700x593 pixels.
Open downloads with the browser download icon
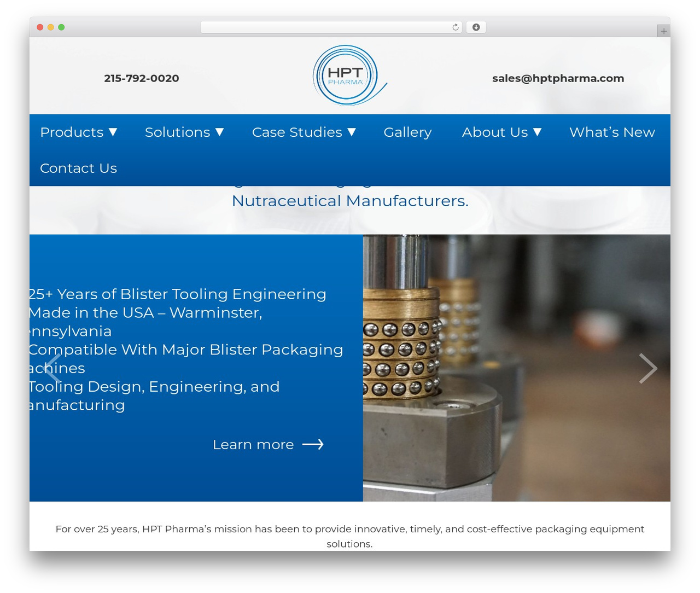476,27
